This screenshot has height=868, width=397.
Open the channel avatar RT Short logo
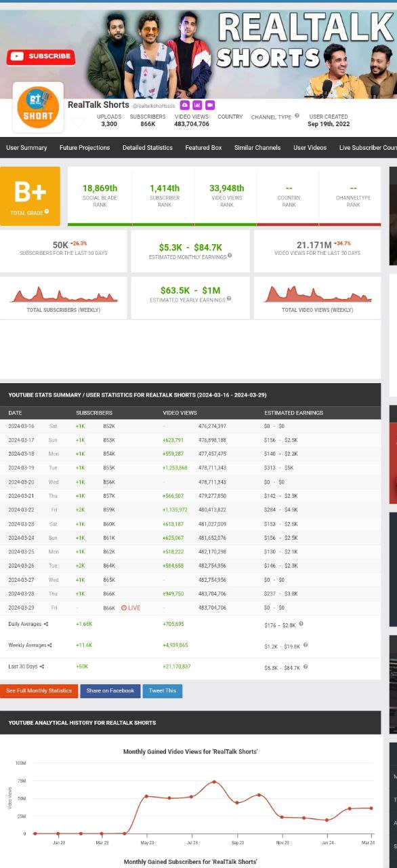tap(38, 108)
